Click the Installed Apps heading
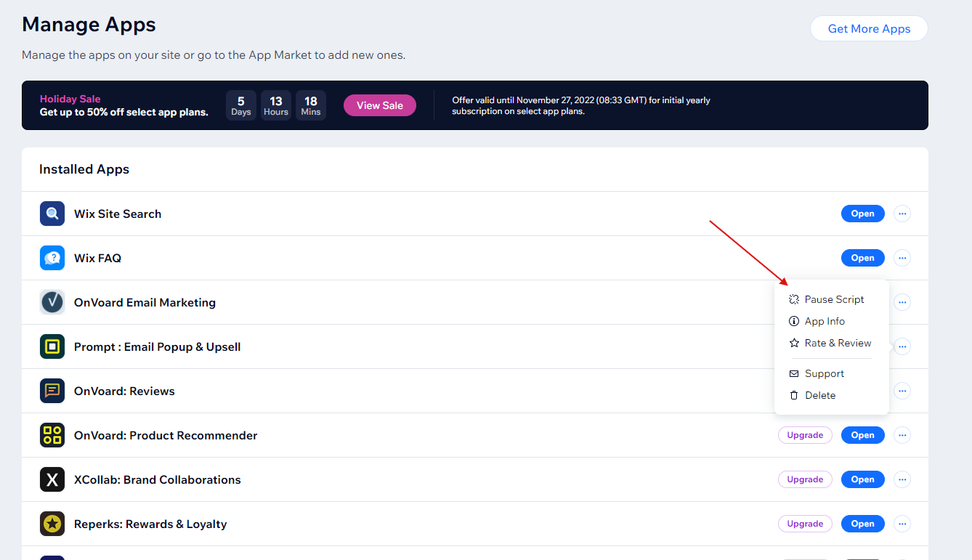 click(84, 169)
